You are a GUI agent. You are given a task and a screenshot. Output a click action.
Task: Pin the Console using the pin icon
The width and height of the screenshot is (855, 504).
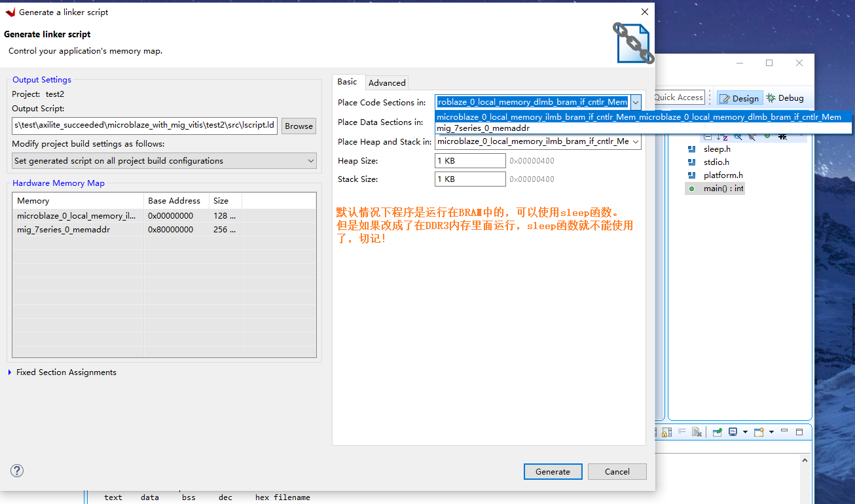(717, 432)
